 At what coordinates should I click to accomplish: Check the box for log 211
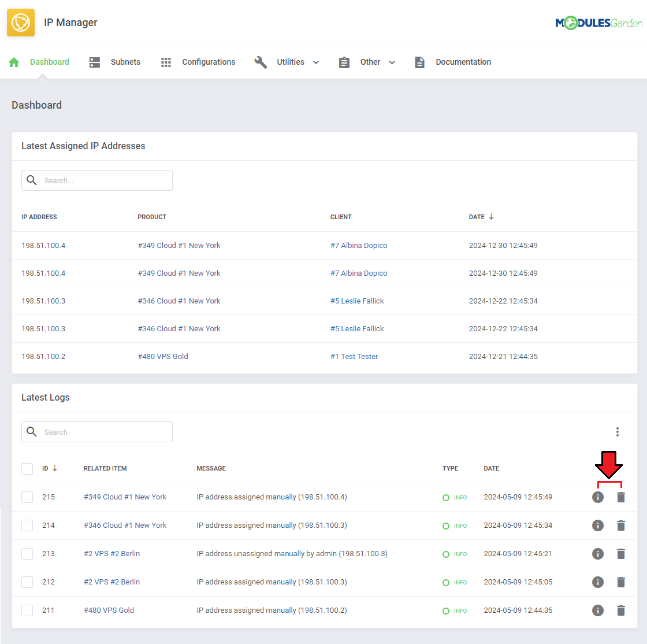point(27,610)
